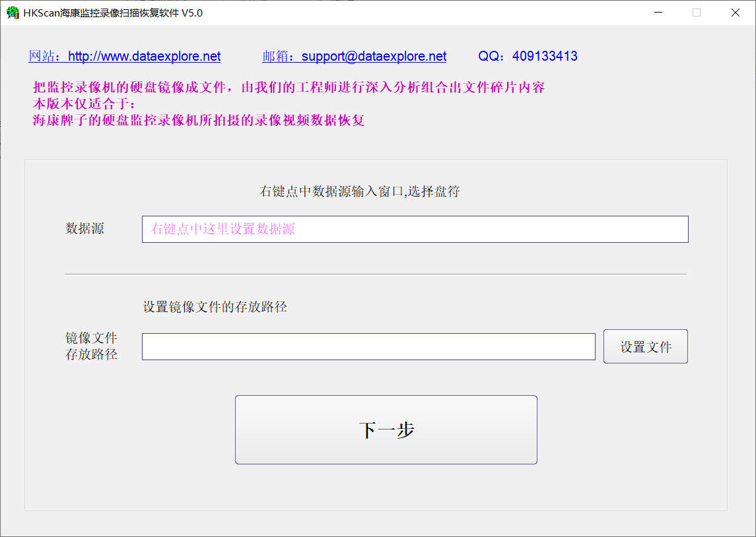This screenshot has width=756, height=537.
Task: Click the line starting 把监控录像机的硬盘镜像成文件
Action: (x=289, y=87)
